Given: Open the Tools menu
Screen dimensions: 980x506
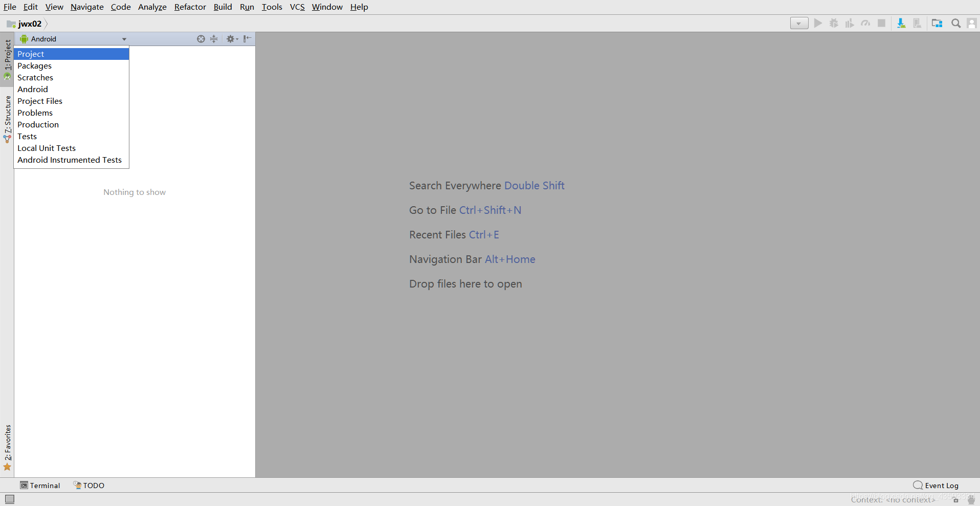Looking at the screenshot, I should tap(272, 7).
